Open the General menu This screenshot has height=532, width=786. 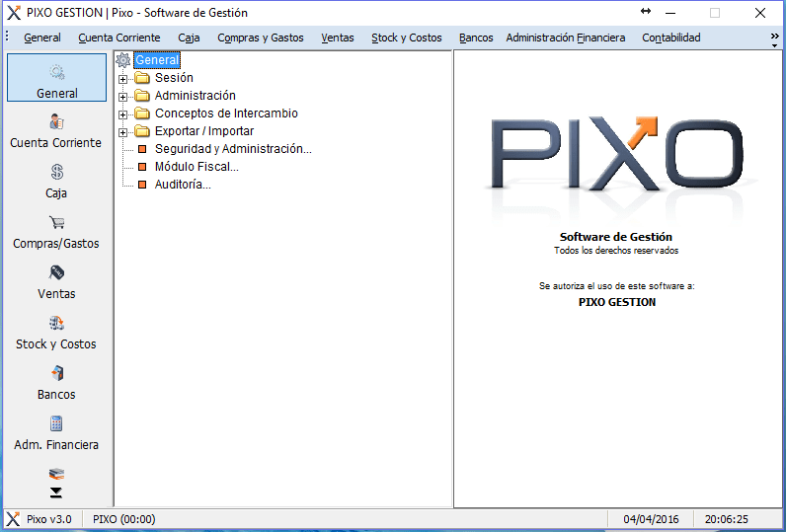[42, 38]
